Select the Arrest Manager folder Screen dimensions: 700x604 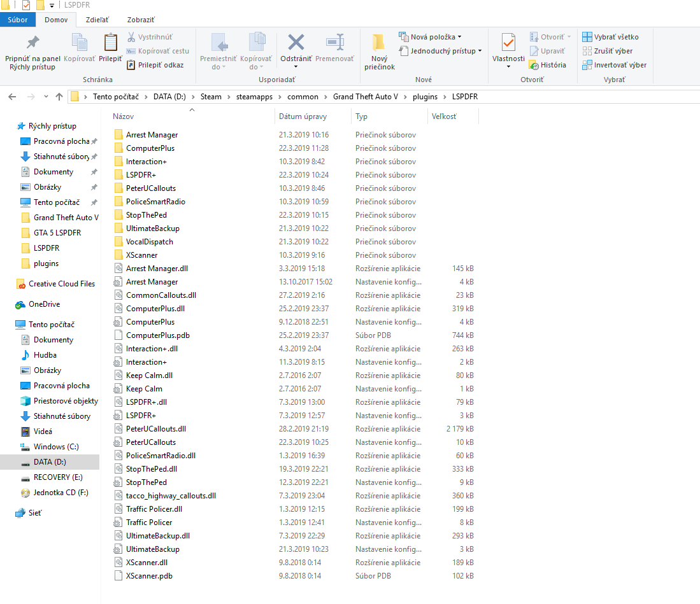[x=152, y=135]
